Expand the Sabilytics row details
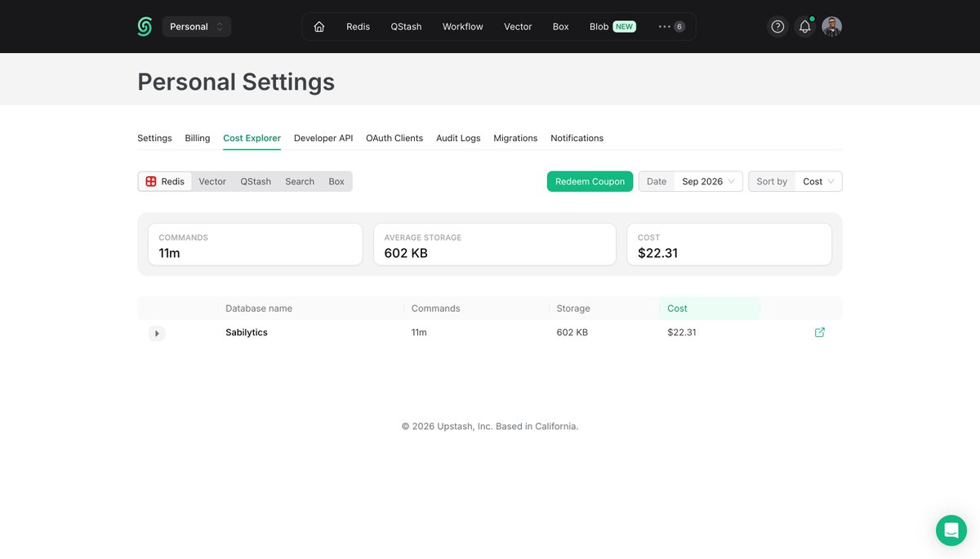 [x=157, y=333]
